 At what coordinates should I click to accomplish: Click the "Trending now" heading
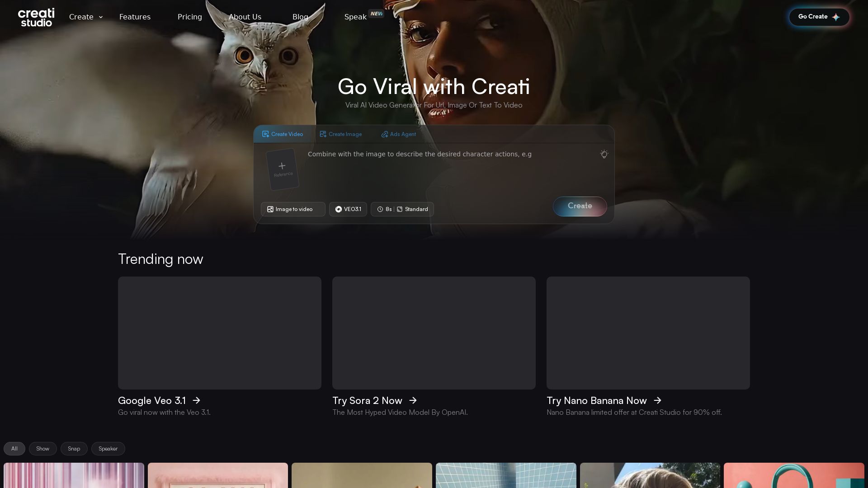(x=160, y=259)
